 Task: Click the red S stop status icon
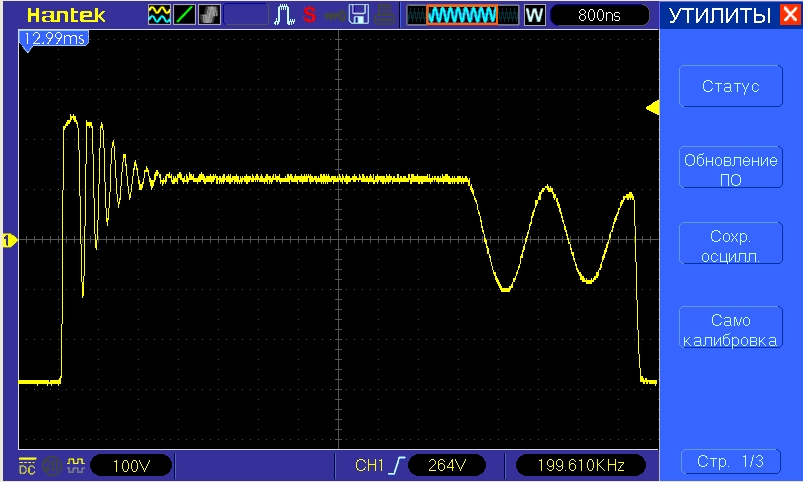point(309,16)
